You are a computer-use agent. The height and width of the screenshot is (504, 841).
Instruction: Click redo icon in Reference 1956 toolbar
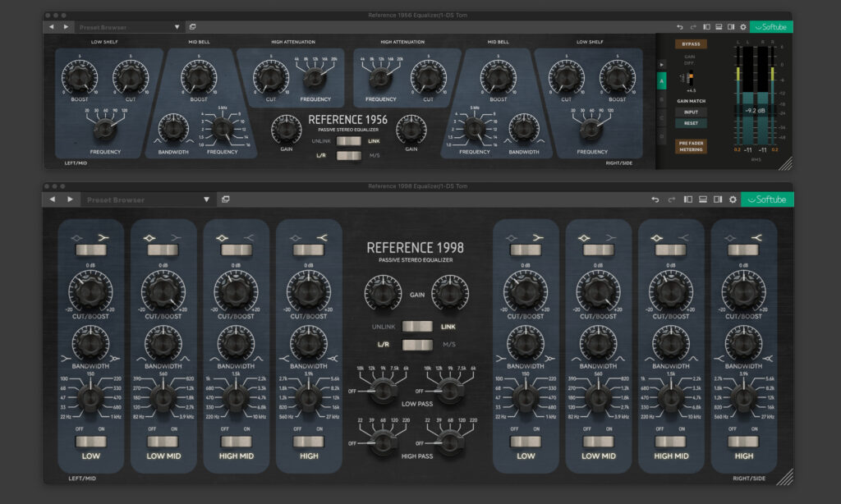click(693, 27)
